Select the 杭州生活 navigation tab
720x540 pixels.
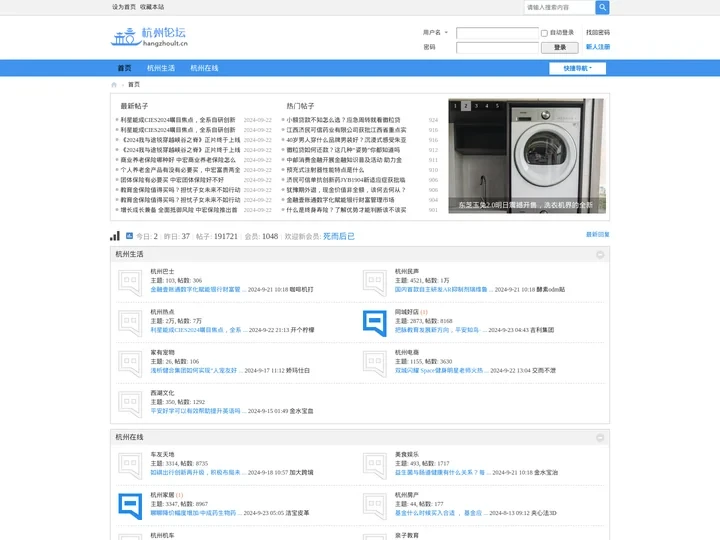pos(161,68)
